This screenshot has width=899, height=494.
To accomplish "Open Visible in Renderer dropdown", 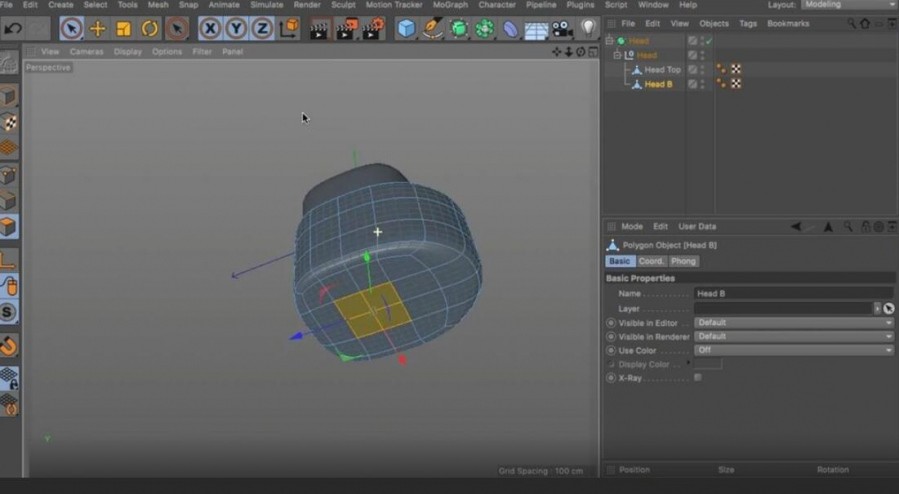I will (x=794, y=336).
